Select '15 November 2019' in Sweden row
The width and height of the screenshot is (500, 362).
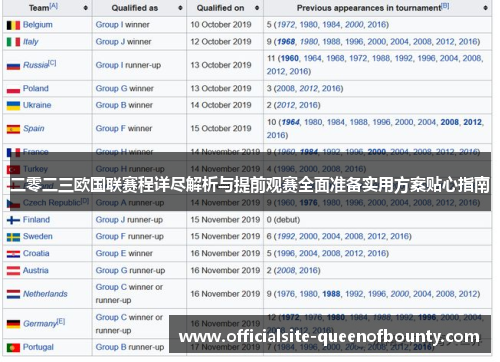pyautogui.click(x=225, y=236)
